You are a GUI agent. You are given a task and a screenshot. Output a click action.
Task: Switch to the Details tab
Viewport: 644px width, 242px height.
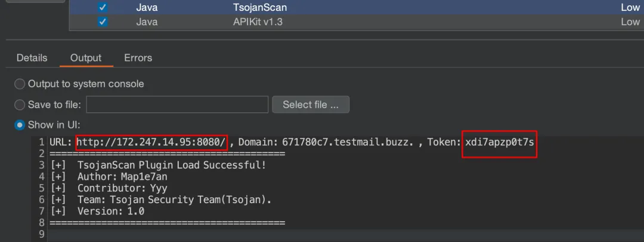tap(32, 58)
